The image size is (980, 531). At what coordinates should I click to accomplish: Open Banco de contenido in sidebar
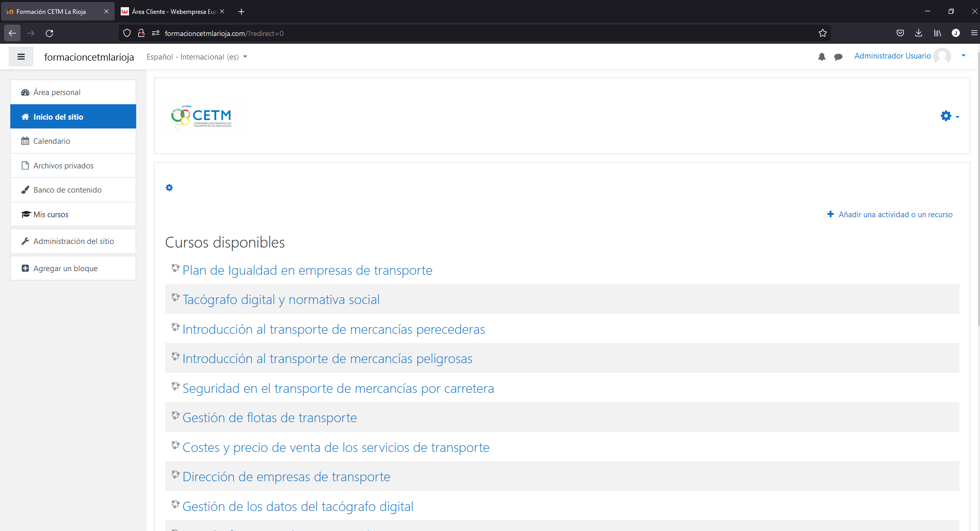click(x=73, y=190)
